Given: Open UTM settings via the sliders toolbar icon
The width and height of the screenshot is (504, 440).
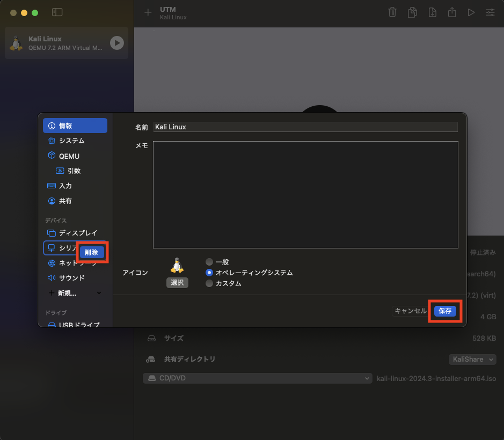Looking at the screenshot, I should pyautogui.click(x=490, y=12).
